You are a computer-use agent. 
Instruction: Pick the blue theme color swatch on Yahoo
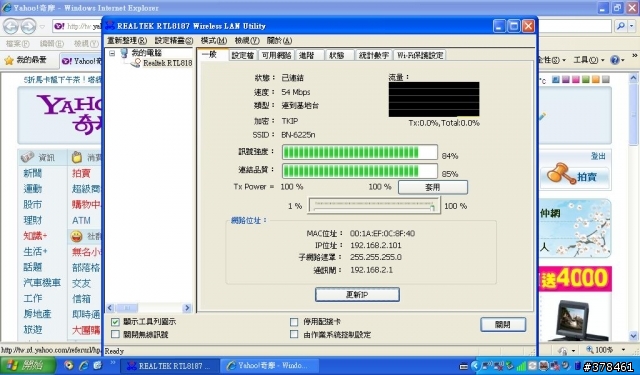coord(556,80)
